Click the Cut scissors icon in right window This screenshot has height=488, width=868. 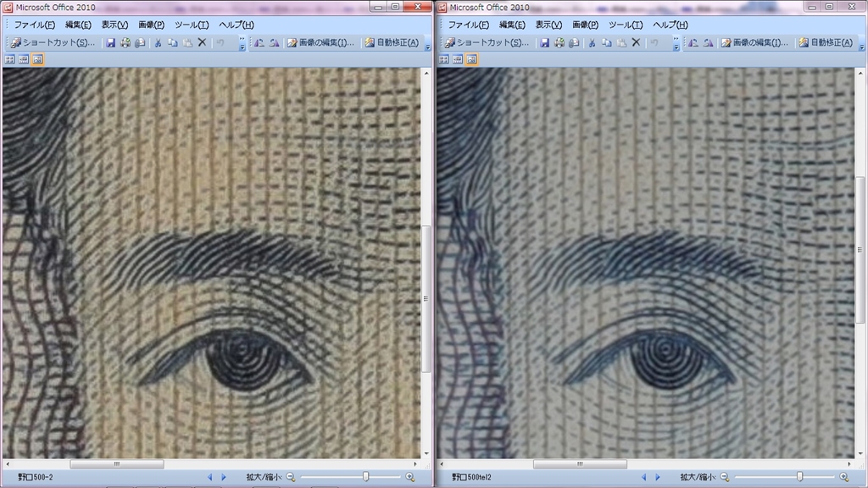[592, 42]
